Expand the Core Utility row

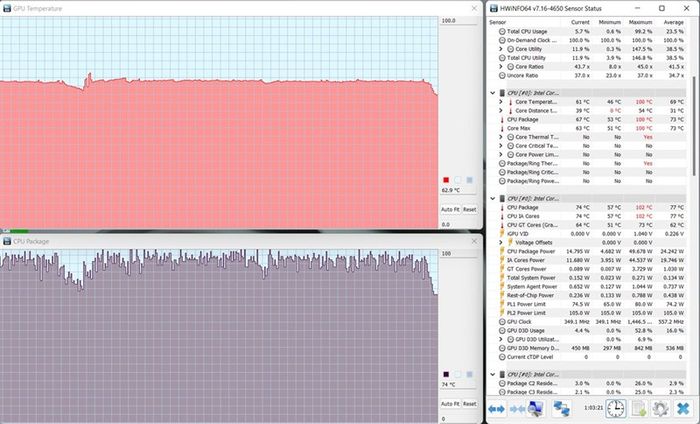coord(501,49)
